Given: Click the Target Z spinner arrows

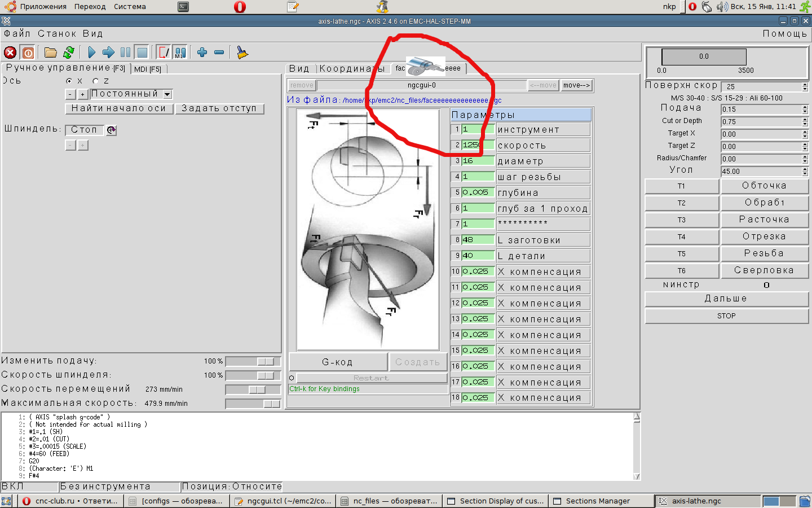Looking at the screenshot, I should pyautogui.click(x=805, y=146).
